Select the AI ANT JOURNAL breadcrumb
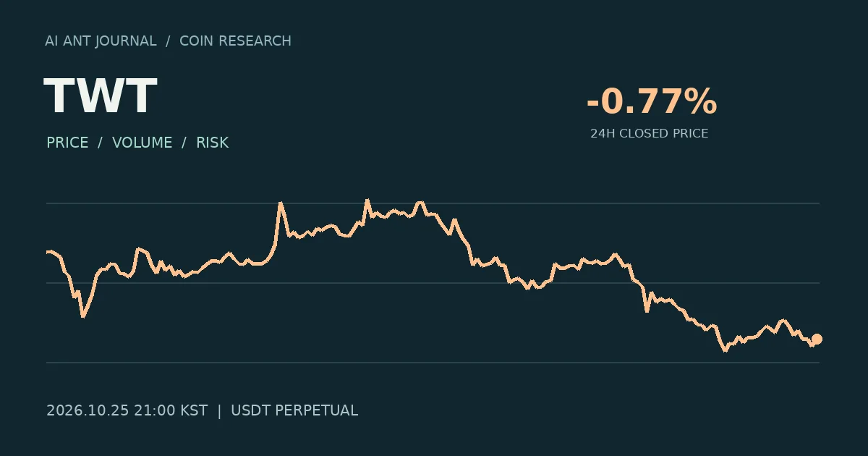This screenshot has height=456, width=868. pyautogui.click(x=101, y=41)
